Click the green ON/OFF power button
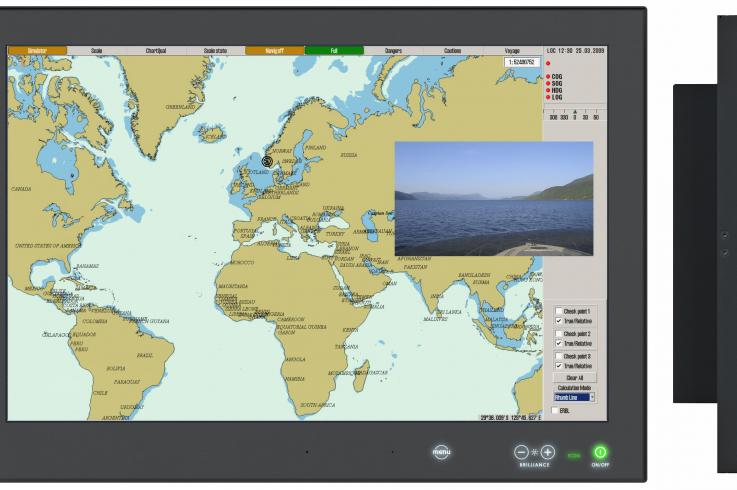The height and width of the screenshot is (490, 737). click(x=600, y=452)
